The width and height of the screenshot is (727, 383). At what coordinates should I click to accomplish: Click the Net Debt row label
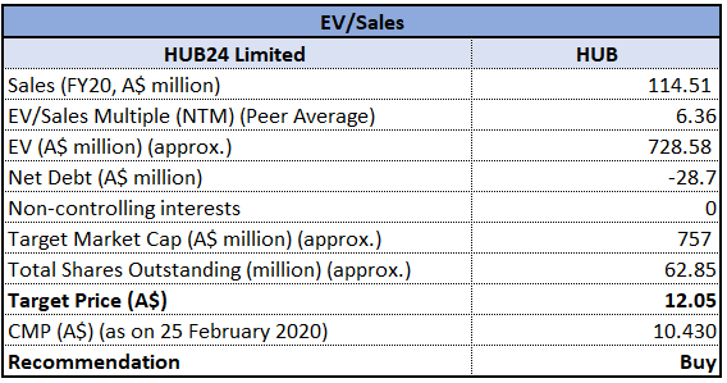pos(105,178)
